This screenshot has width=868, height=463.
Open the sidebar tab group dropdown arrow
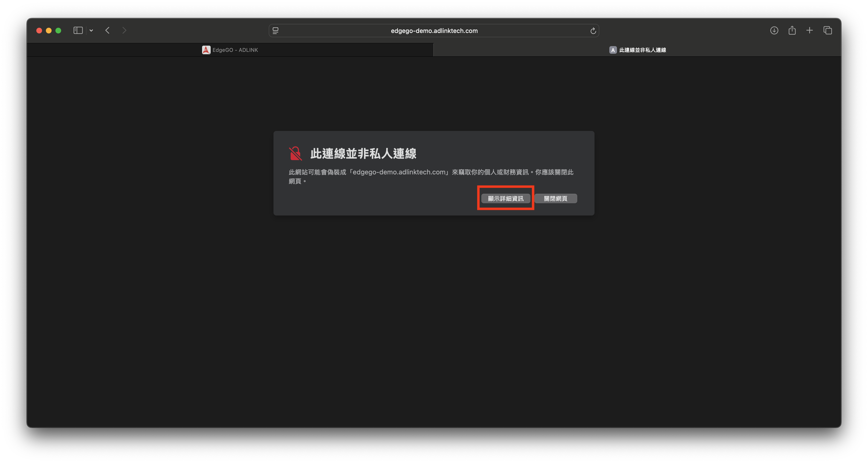tap(91, 31)
